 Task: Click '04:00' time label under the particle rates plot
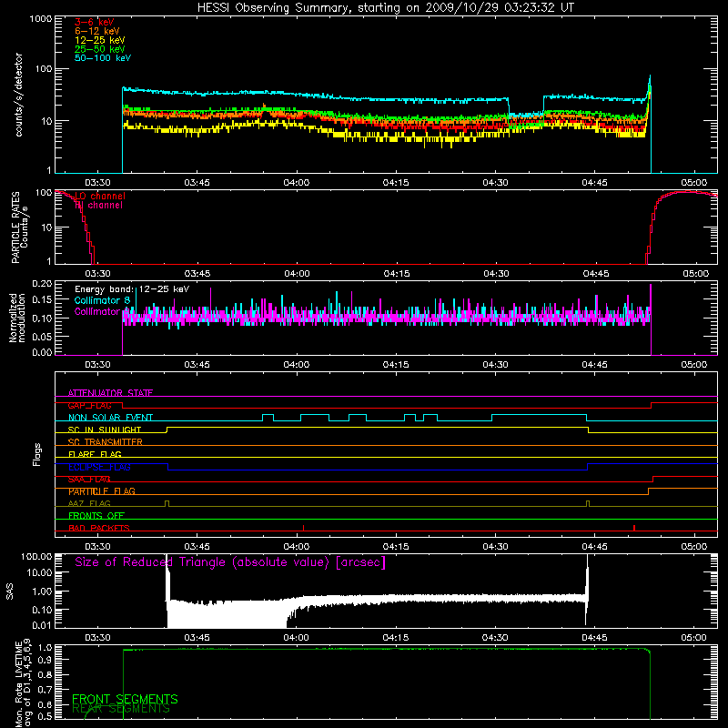[x=297, y=274]
